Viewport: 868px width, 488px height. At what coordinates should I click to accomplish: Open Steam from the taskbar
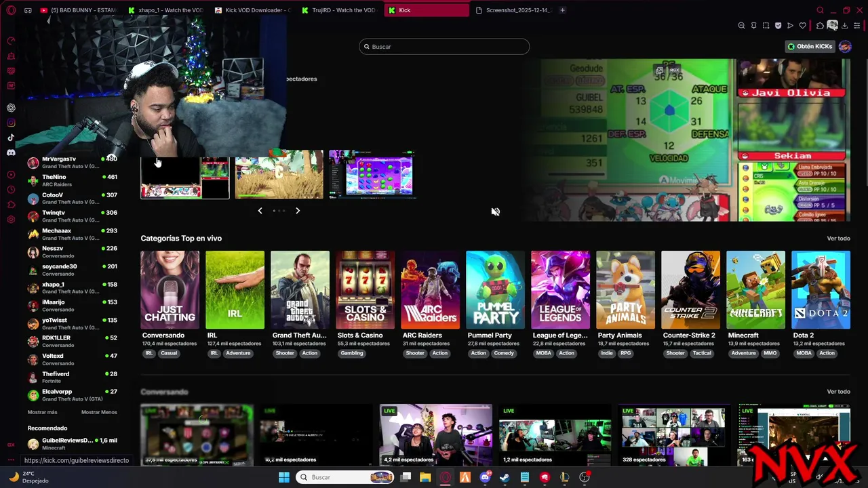(x=505, y=477)
